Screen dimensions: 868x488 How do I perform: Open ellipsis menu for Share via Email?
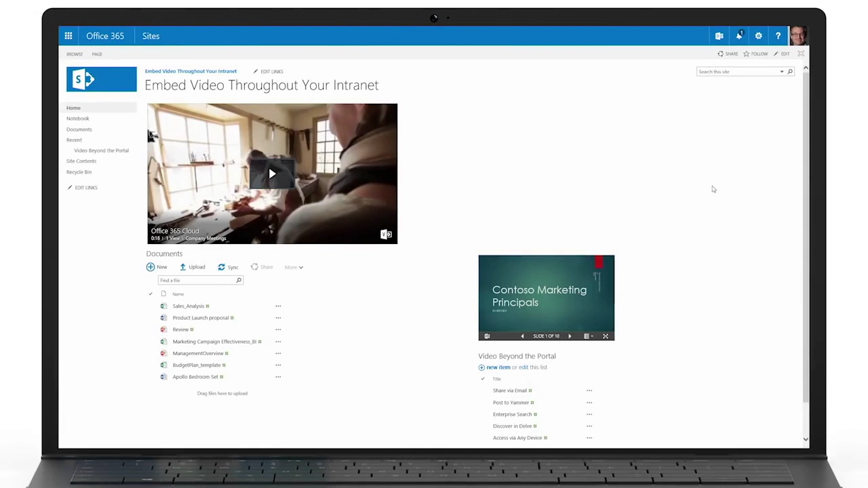pos(589,390)
